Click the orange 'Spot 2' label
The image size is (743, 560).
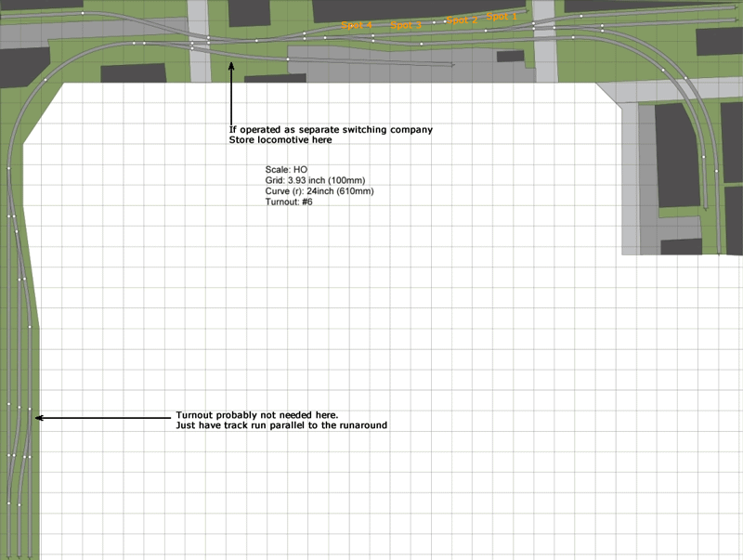(x=462, y=20)
